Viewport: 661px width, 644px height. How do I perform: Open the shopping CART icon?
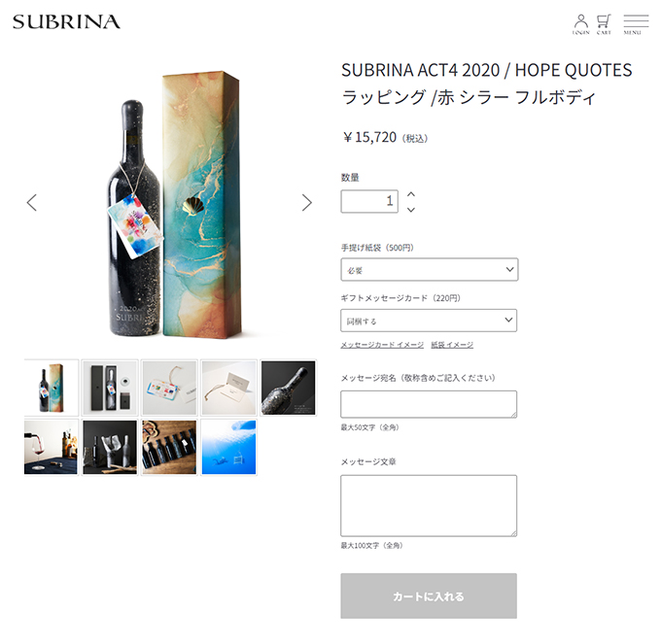point(604,24)
